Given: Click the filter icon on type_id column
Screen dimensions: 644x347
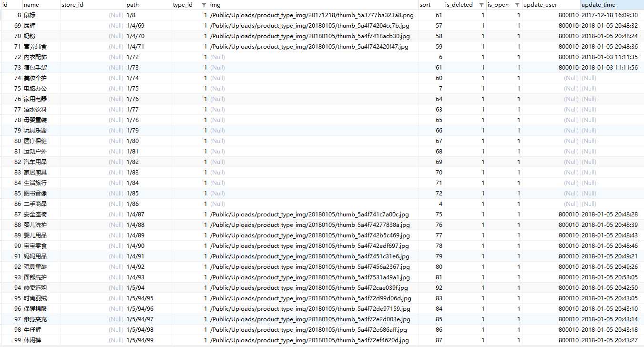Looking at the screenshot, I should 204,5.
